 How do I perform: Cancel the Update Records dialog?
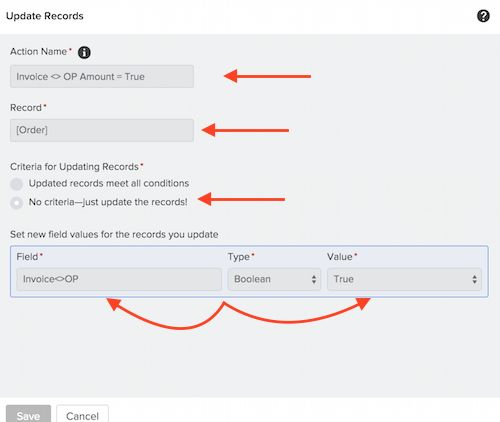point(82,415)
